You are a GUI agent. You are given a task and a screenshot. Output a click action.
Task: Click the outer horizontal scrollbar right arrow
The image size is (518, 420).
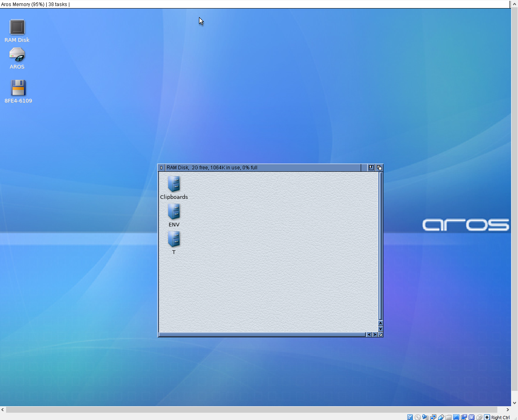coord(507,409)
